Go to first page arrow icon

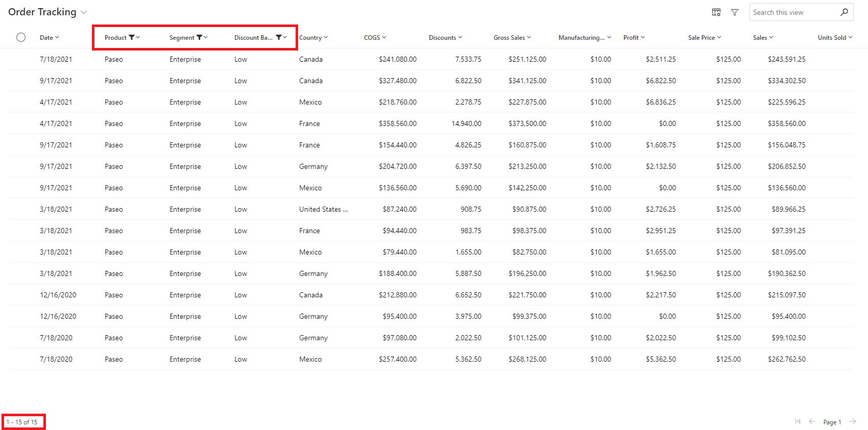(798, 421)
